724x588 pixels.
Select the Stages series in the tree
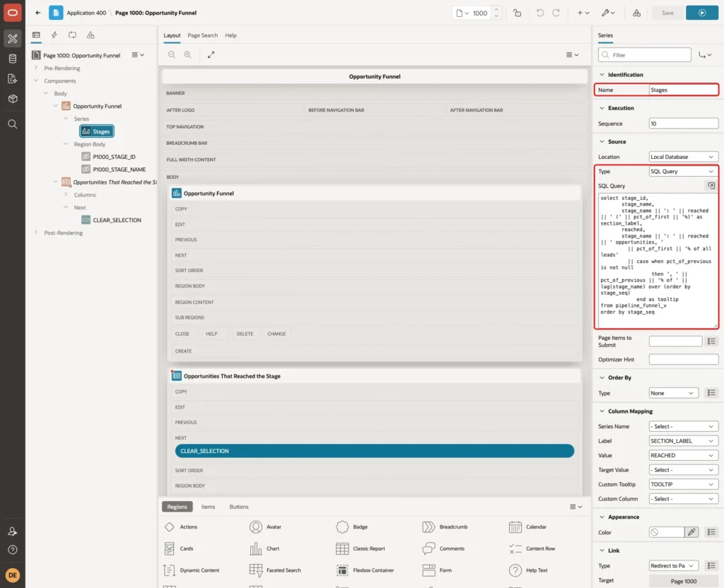(96, 131)
